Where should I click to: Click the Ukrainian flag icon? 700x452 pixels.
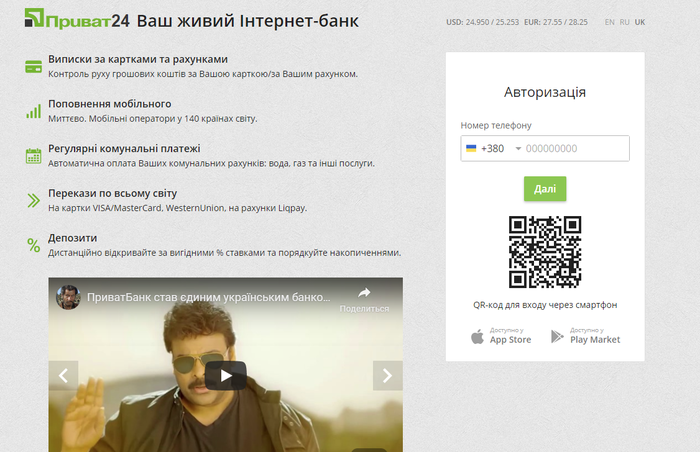pyautogui.click(x=471, y=148)
